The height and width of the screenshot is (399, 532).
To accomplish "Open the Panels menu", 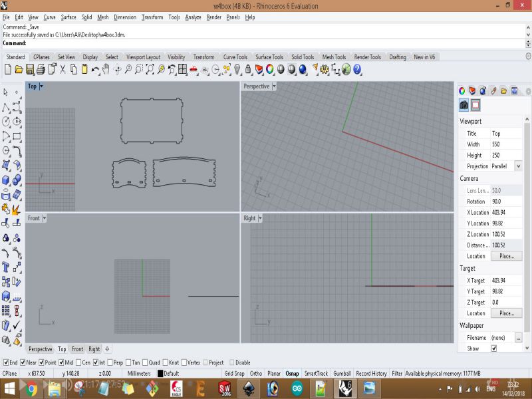I will coord(233,17).
